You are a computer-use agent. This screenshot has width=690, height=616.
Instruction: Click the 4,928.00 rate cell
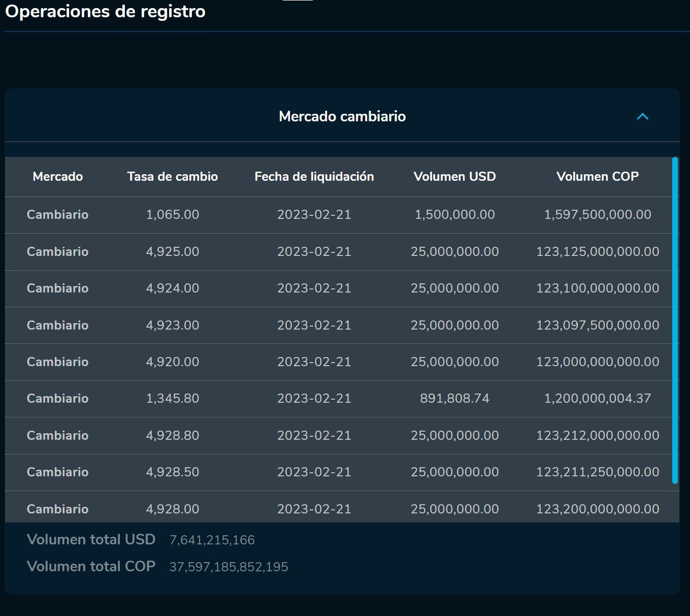pos(172,509)
